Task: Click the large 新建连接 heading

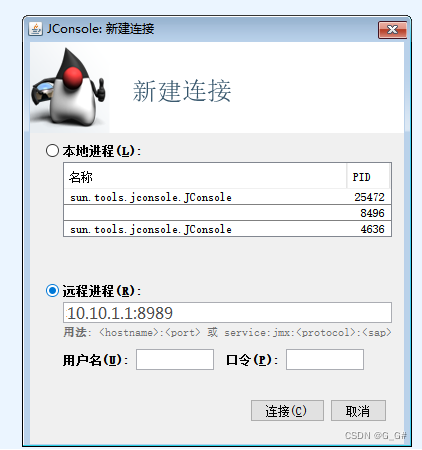Action: point(182,91)
